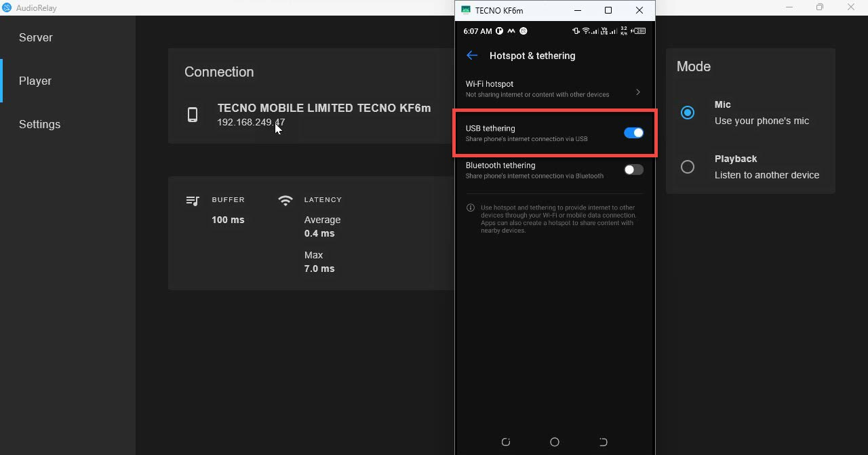
Task: Tap the phone's recent apps navigation button
Action: click(506, 442)
